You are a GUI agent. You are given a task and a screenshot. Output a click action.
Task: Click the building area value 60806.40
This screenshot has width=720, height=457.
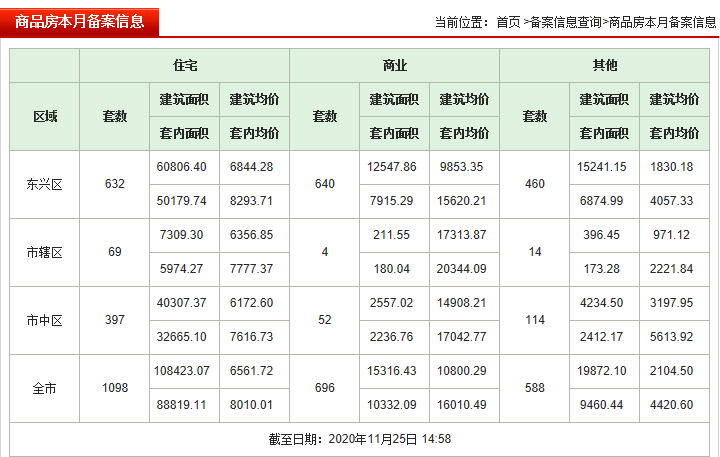(184, 167)
